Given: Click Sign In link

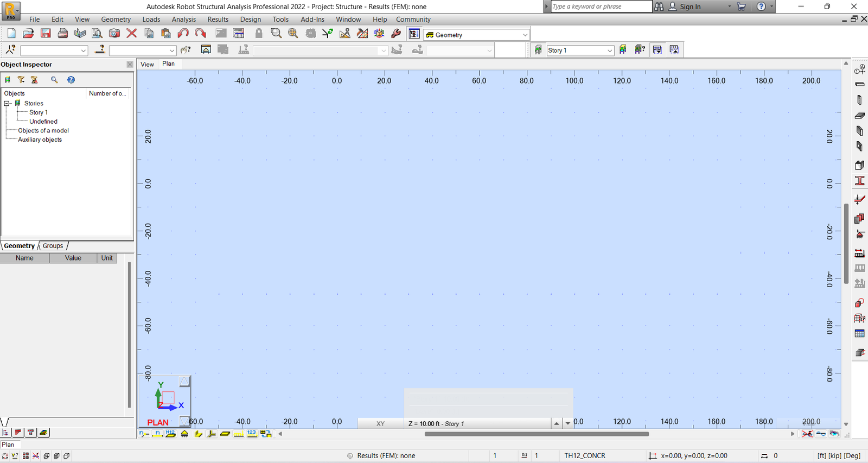Looking at the screenshot, I should pyautogui.click(x=690, y=7).
